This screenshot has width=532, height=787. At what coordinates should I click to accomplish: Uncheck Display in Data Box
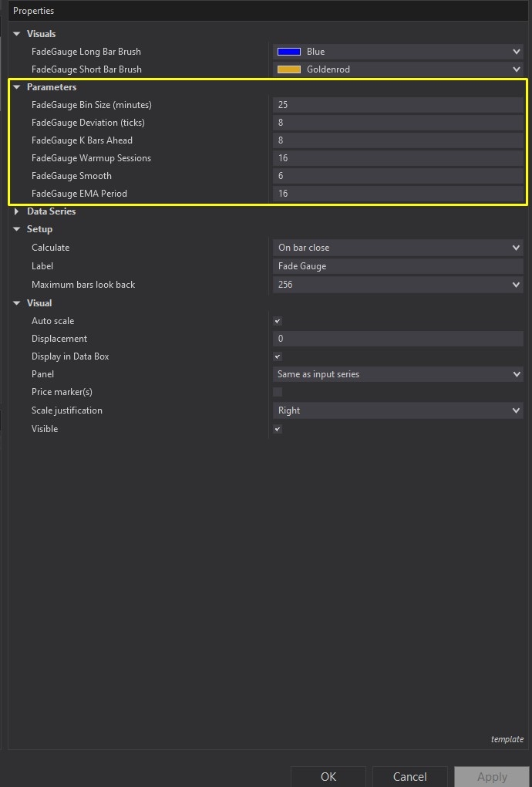point(278,356)
